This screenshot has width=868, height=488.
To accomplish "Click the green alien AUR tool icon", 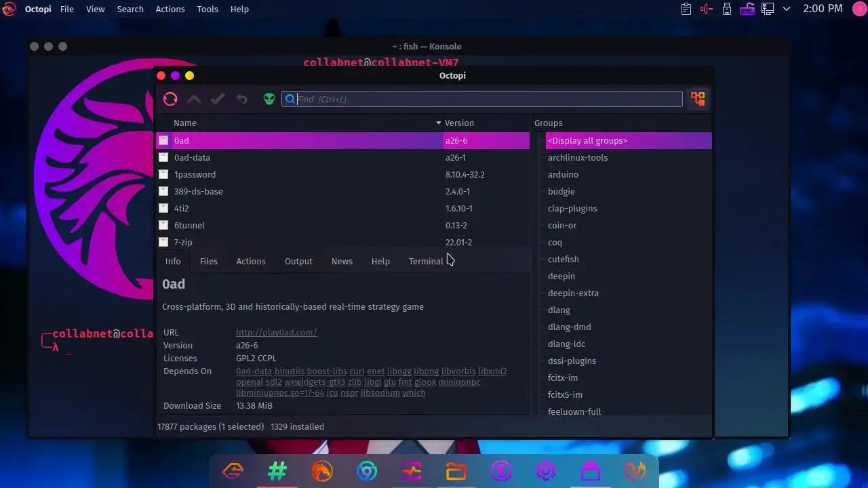I will point(269,99).
